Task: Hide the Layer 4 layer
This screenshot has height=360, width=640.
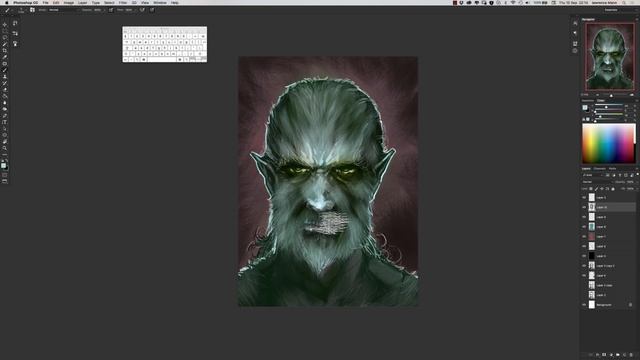Action: [584, 276]
